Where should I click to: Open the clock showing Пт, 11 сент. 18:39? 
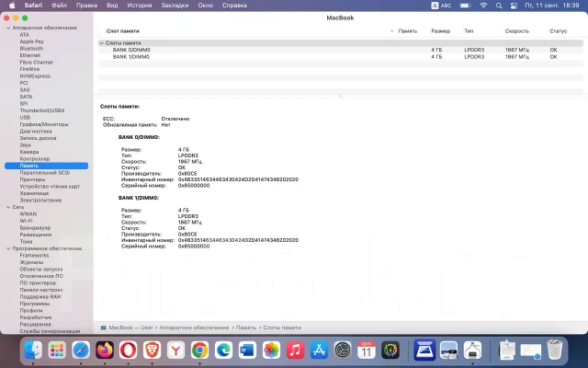(x=552, y=6)
